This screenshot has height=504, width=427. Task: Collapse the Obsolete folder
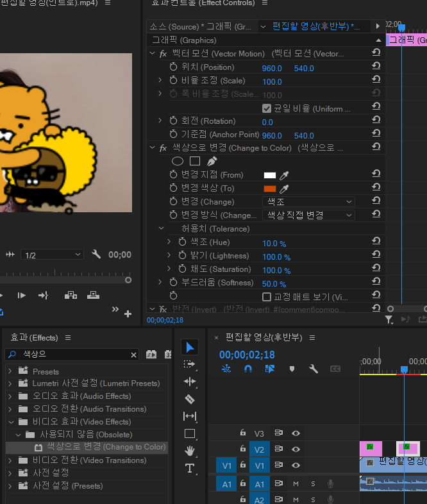point(19,435)
